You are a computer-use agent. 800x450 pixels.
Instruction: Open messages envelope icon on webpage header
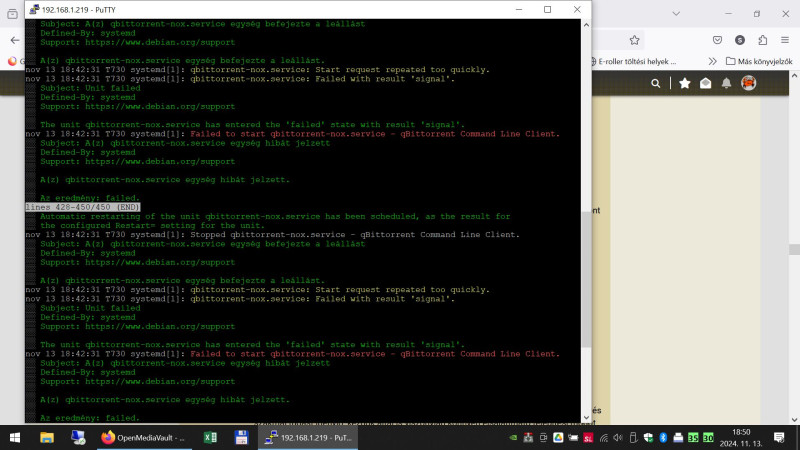click(706, 83)
